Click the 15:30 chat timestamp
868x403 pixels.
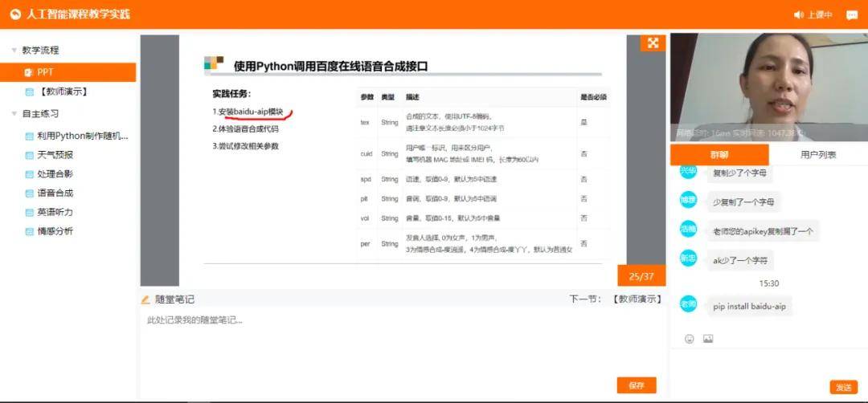click(x=769, y=283)
